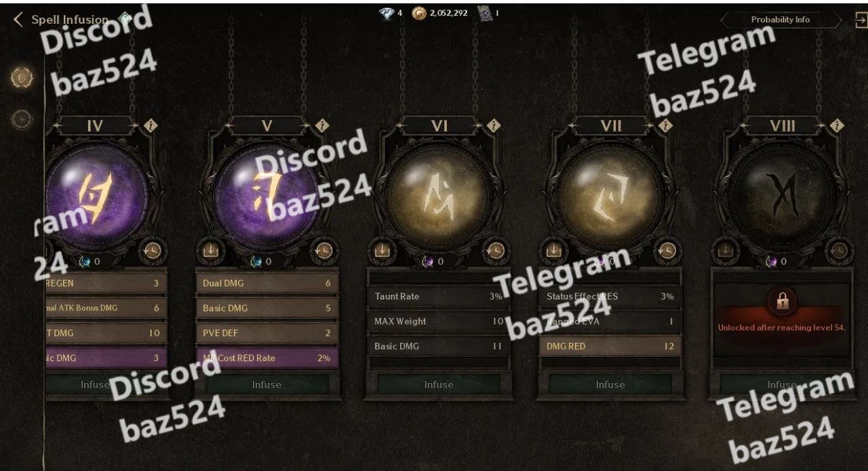Go back using Spell Infusion arrow

[18, 20]
